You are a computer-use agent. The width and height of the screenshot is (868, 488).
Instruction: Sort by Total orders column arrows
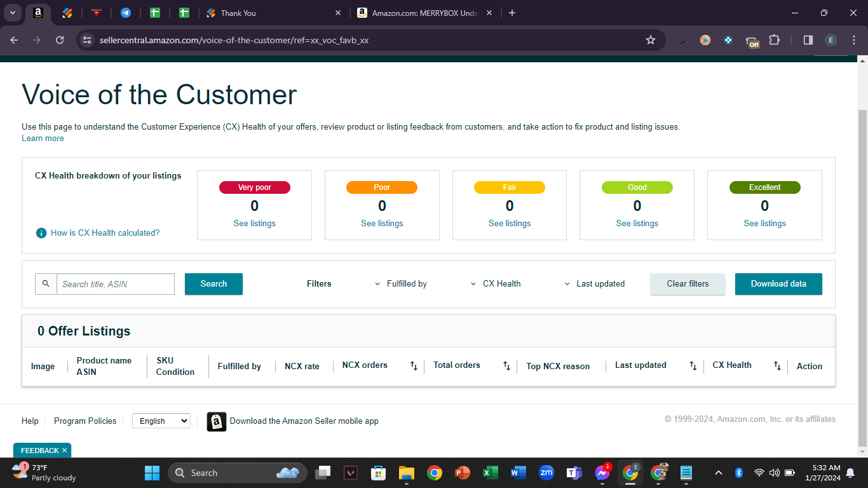(x=506, y=366)
